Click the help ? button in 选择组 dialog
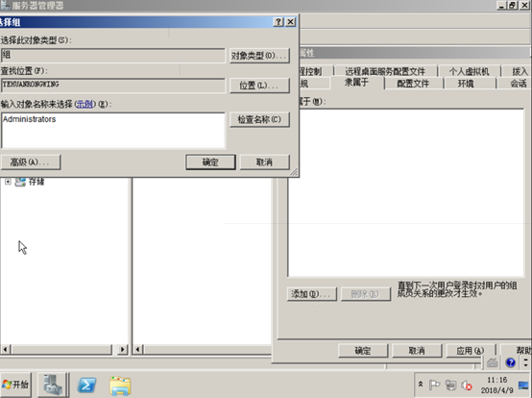Image resolution: width=532 pixels, height=398 pixels. click(x=278, y=22)
